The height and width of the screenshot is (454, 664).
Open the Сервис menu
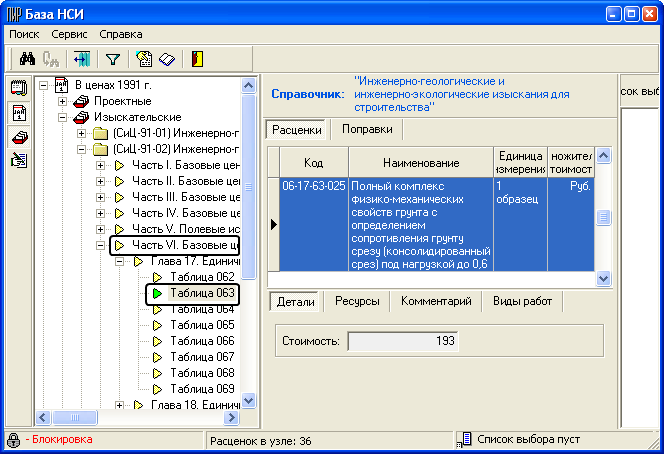69,34
